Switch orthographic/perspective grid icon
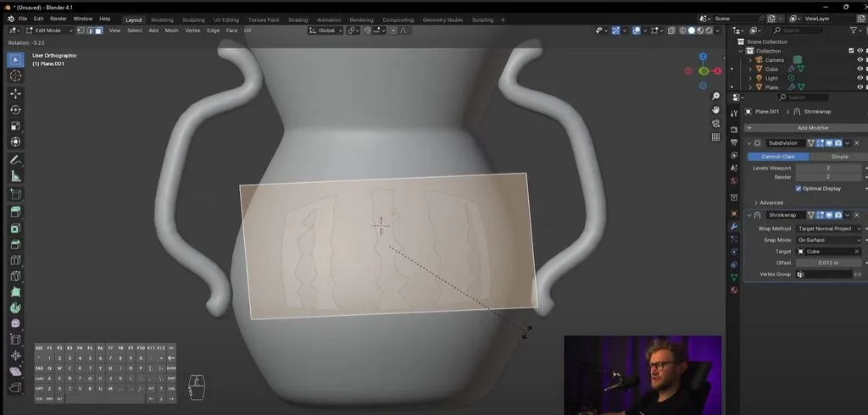Viewport: 868px width, 415px height. pos(715,136)
